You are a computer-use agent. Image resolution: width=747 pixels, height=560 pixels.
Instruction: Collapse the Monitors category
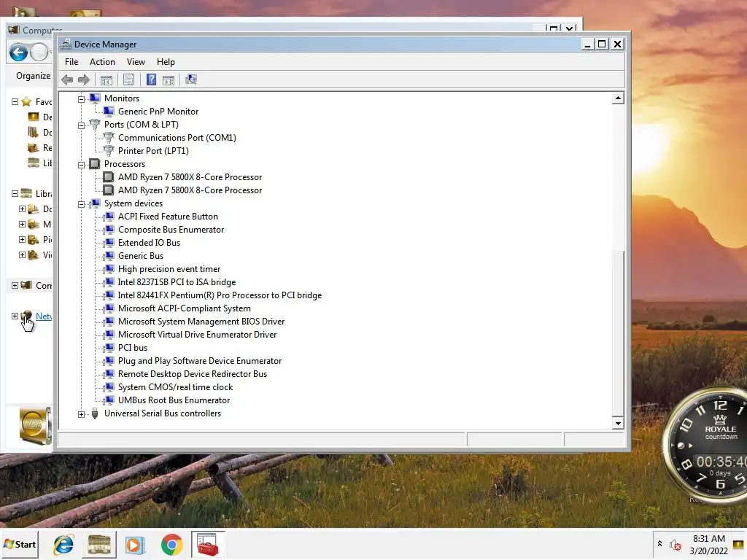click(x=82, y=99)
